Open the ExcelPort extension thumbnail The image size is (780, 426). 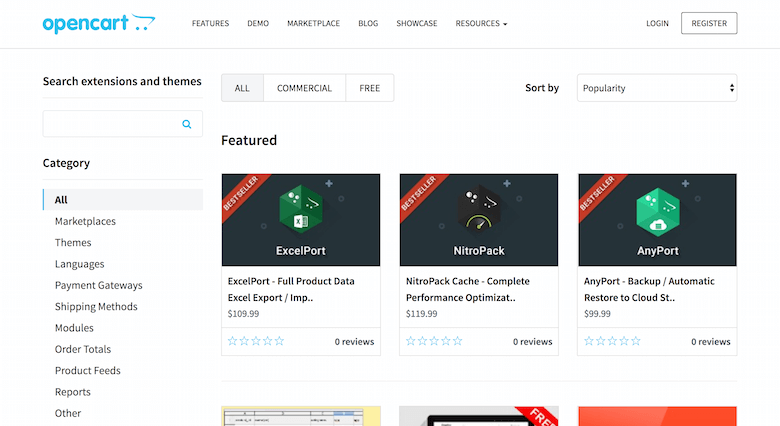coord(300,220)
